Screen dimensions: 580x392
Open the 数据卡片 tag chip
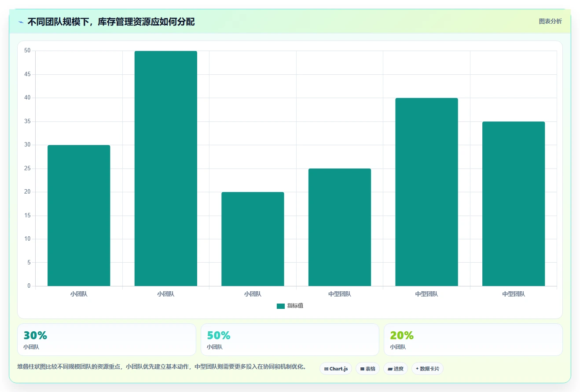(427, 369)
